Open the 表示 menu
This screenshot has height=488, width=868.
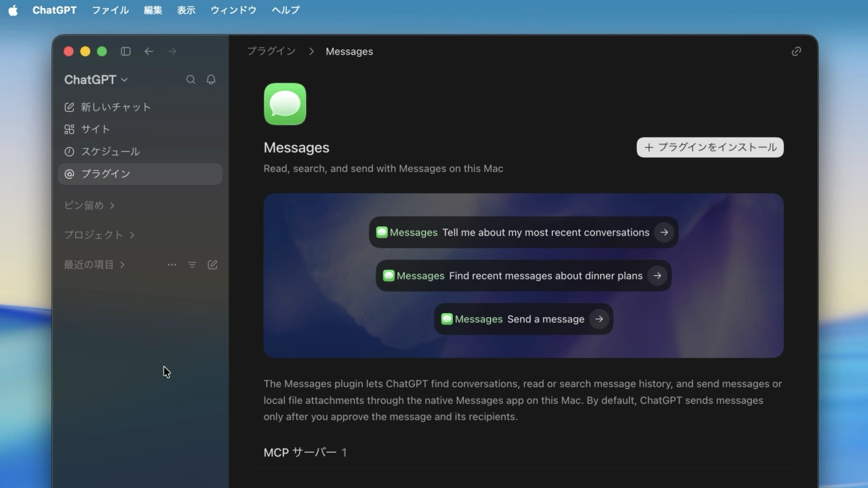(x=186, y=10)
